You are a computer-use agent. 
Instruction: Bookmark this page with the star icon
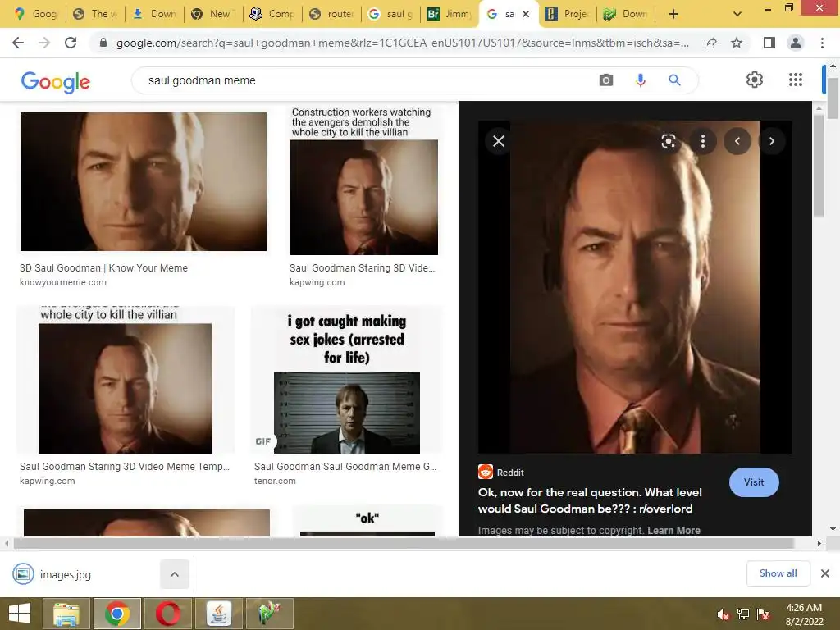(x=737, y=43)
